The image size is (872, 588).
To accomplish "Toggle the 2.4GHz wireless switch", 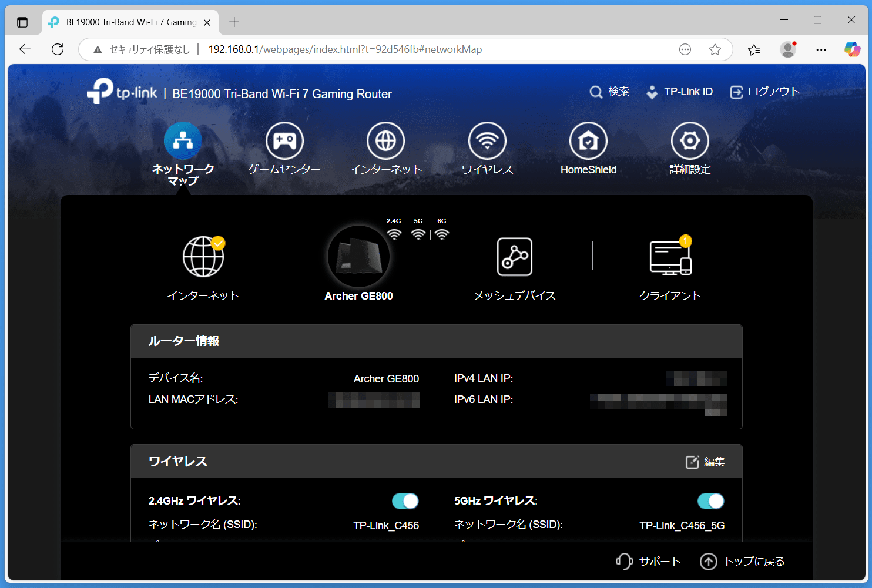I will coord(405,501).
